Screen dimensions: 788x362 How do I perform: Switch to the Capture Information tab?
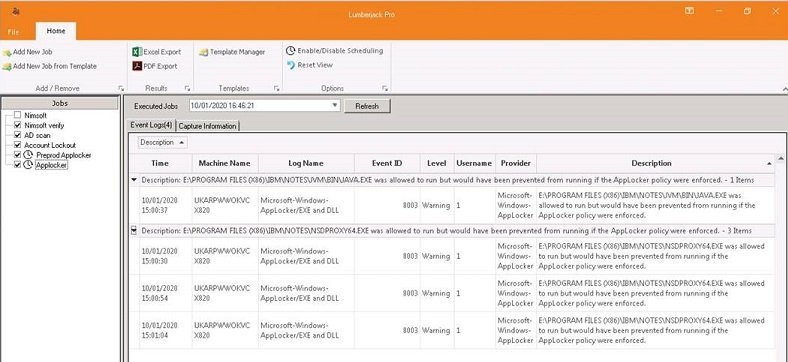coord(208,126)
